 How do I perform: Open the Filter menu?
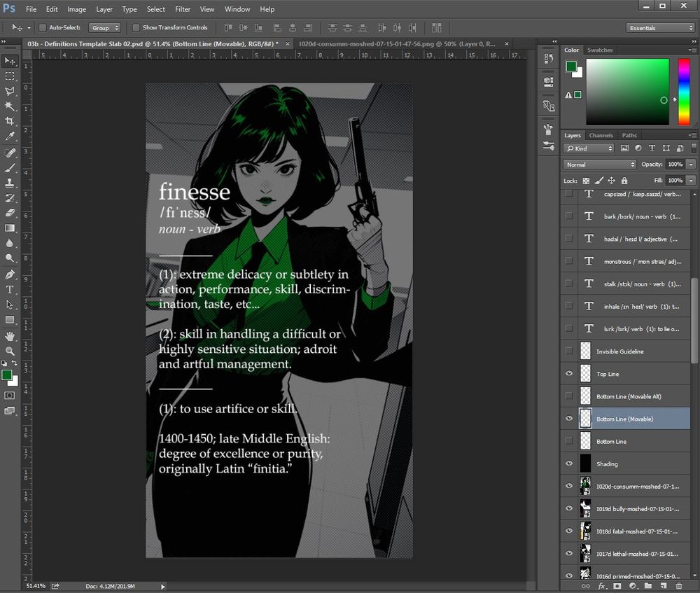pyautogui.click(x=183, y=9)
